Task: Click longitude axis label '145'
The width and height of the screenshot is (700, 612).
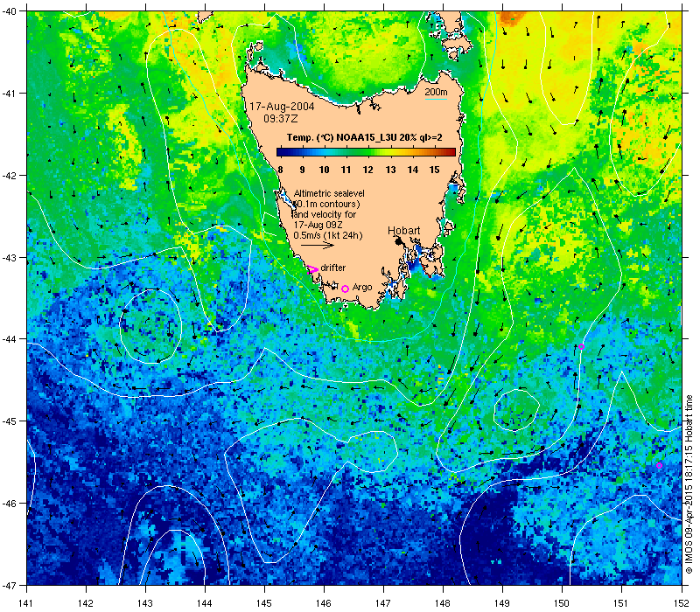Action: pos(264,603)
